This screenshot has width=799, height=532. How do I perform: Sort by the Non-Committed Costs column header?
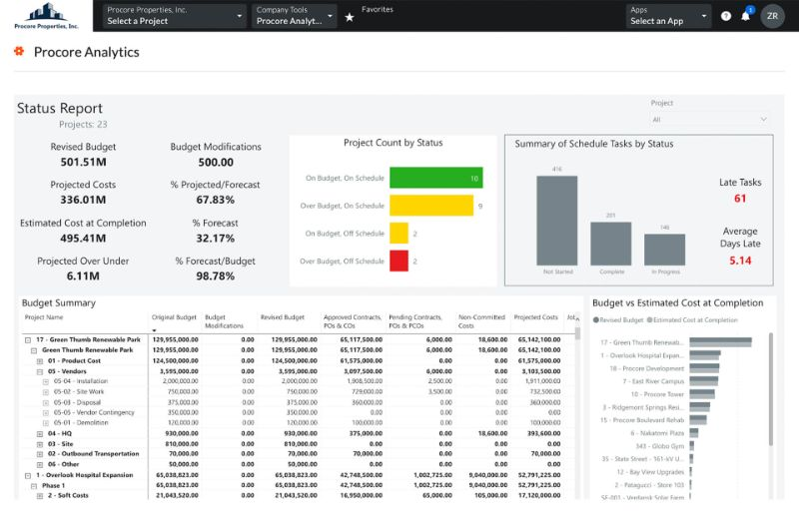(481, 321)
